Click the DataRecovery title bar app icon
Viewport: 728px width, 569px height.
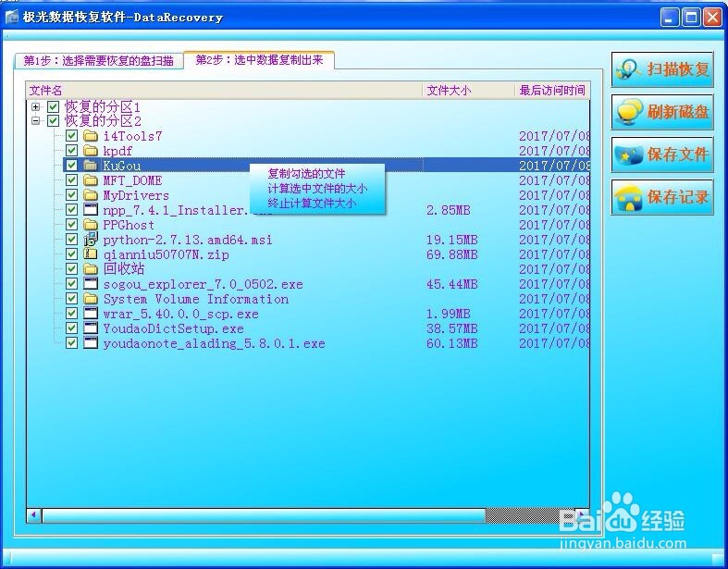click(12, 18)
